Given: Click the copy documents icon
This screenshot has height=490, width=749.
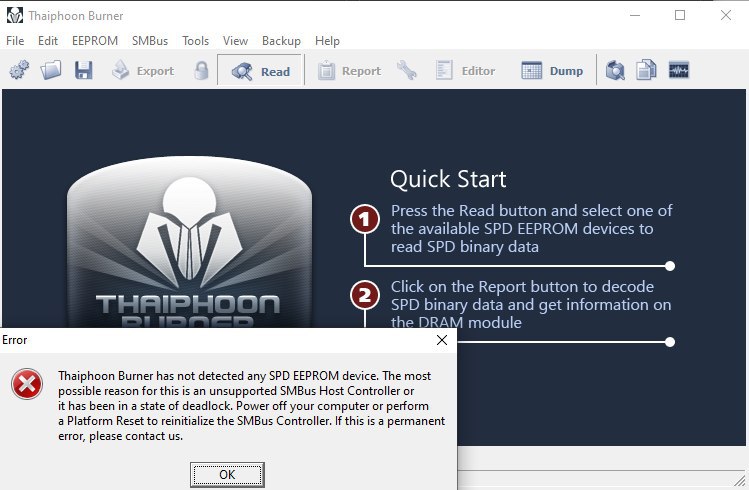Looking at the screenshot, I should (646, 71).
